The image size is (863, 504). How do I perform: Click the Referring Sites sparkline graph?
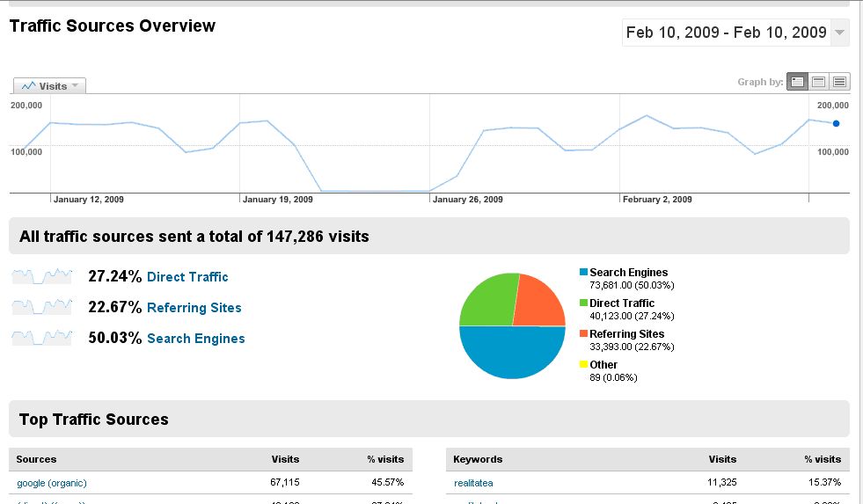click(x=41, y=307)
